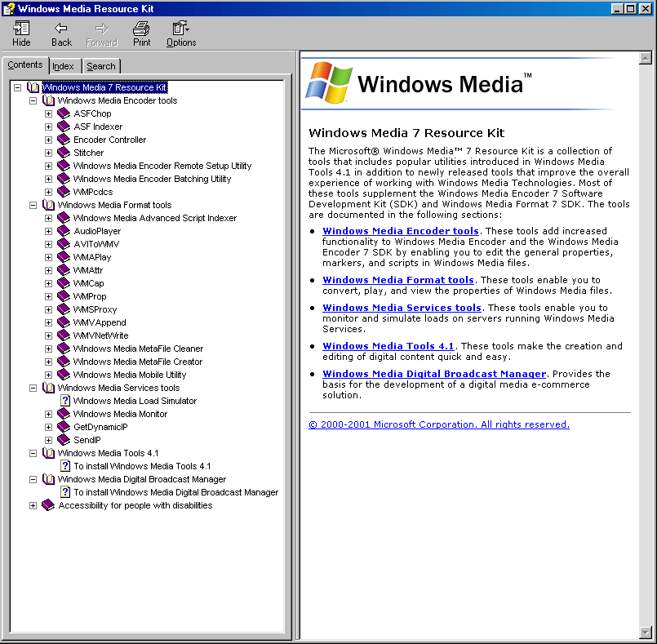This screenshot has width=657, height=644.
Task: Click the page icon for installing Tools 4.1
Action: [65, 466]
